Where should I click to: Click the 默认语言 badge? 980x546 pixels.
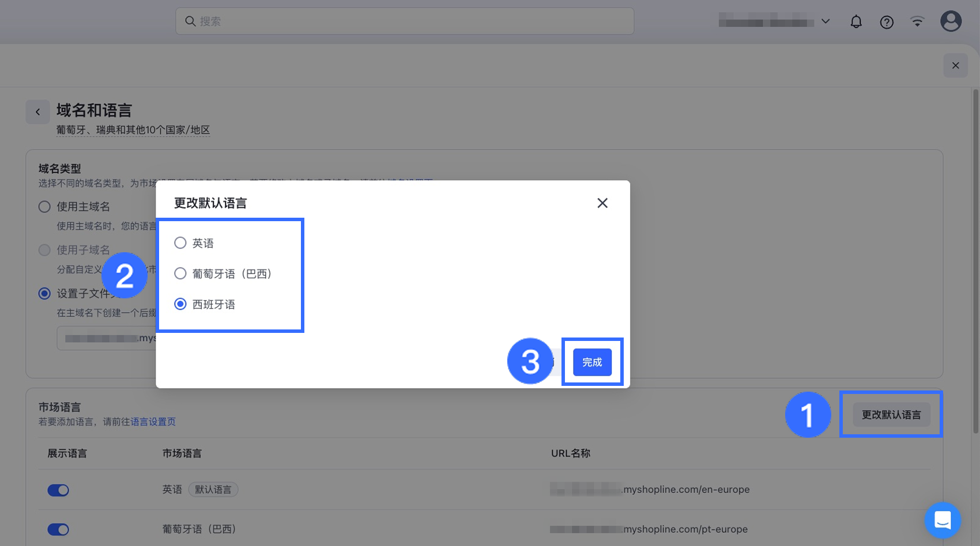pos(213,490)
